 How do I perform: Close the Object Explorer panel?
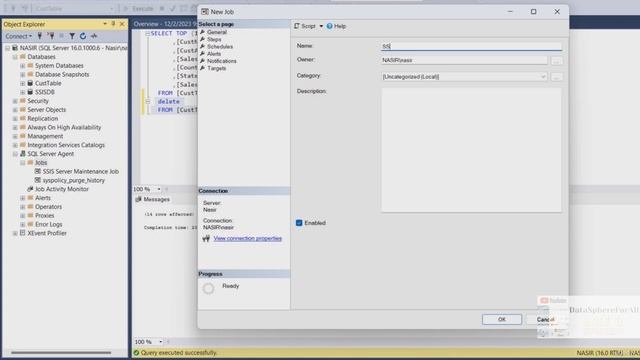tap(122, 24)
